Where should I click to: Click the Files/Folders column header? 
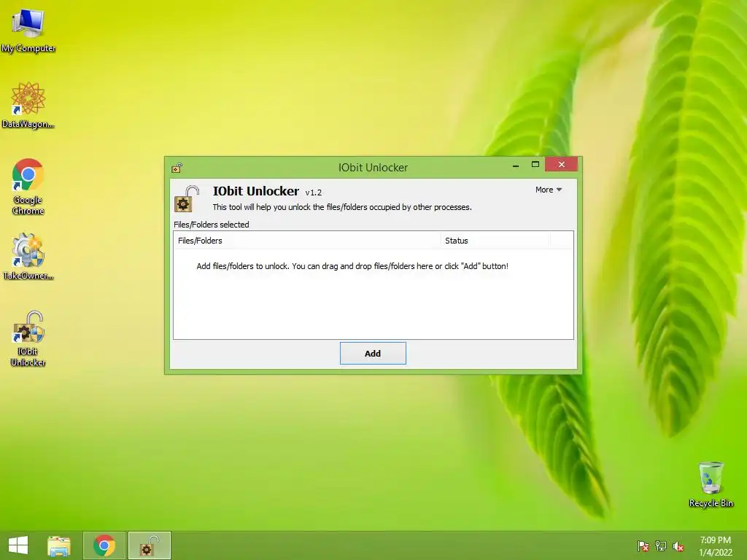point(307,241)
